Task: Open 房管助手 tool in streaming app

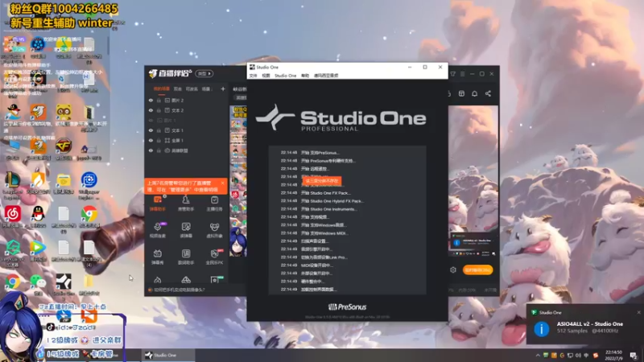Action: tap(186, 204)
